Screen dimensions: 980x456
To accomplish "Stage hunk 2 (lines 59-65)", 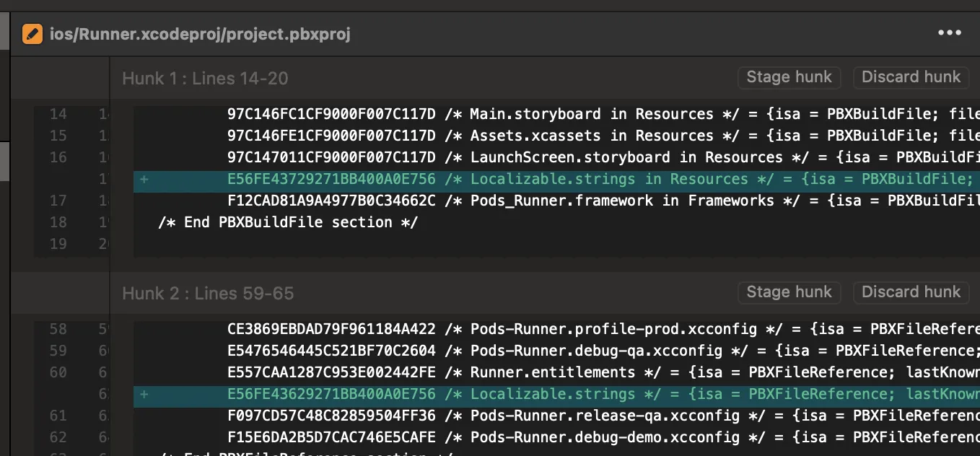I will [789, 292].
